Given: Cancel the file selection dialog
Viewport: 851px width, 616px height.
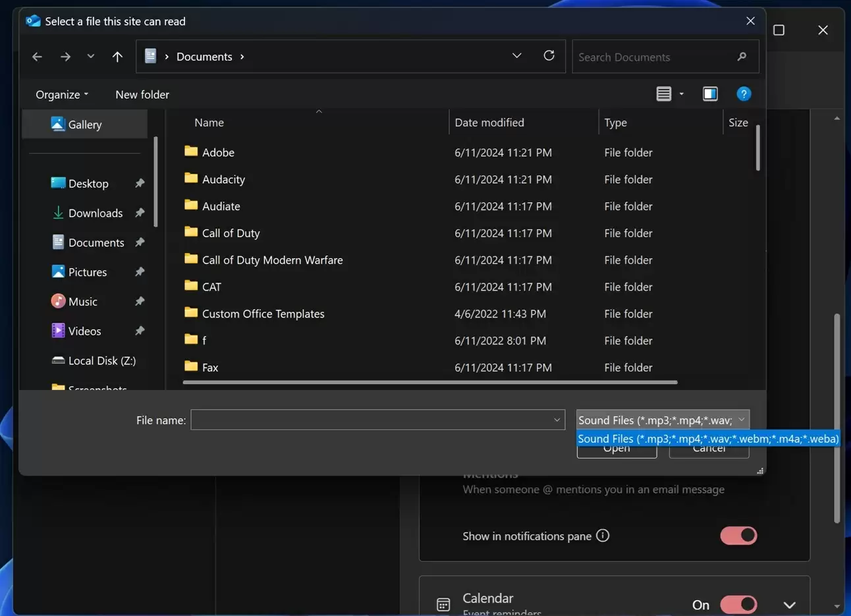Looking at the screenshot, I should tap(708, 447).
